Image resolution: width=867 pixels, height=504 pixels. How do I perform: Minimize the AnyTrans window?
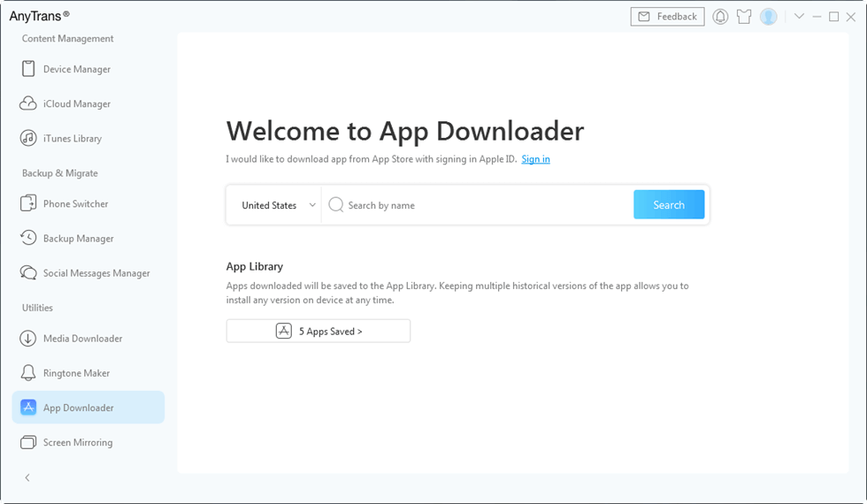point(816,17)
